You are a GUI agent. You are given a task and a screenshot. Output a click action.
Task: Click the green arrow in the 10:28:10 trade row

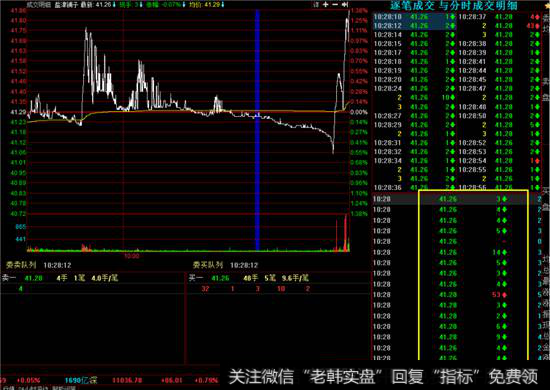452,17
